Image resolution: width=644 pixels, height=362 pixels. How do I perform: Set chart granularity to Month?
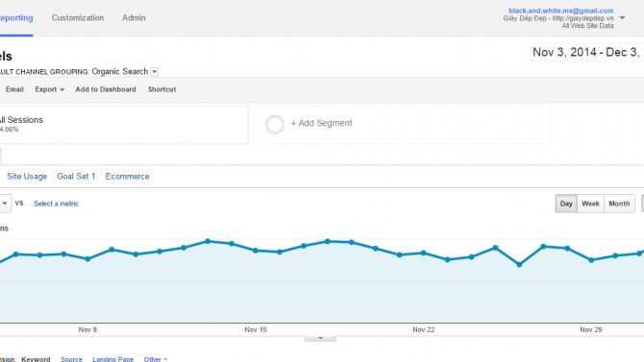point(619,204)
